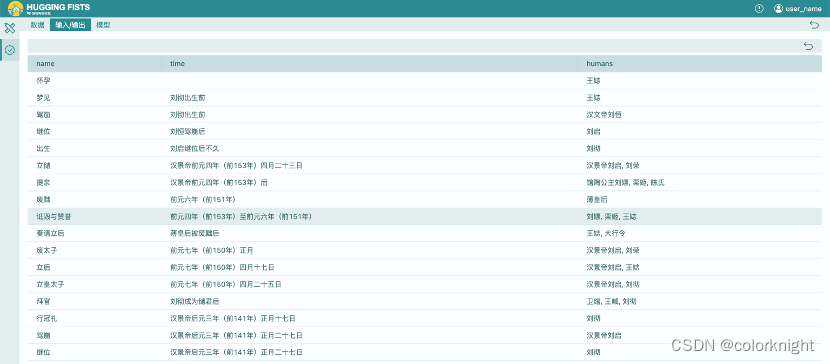Select the 废黜 row name
This screenshot has width=830, height=364.
pos(43,199)
